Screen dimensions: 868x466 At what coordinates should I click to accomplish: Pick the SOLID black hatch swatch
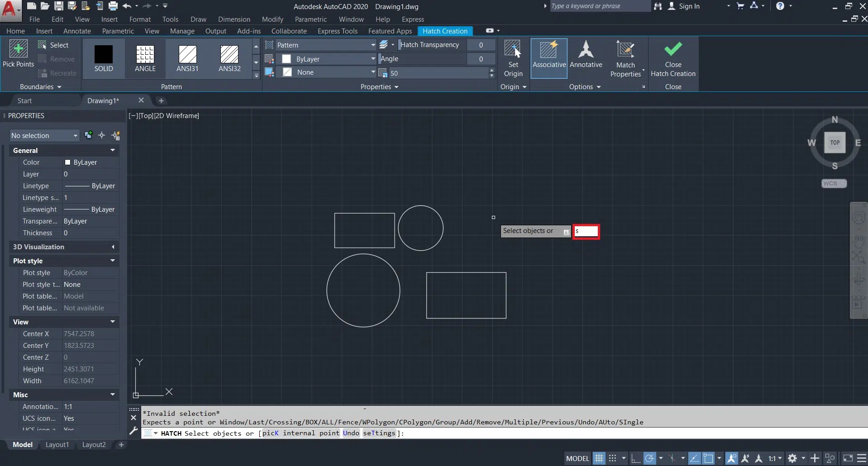tap(104, 55)
